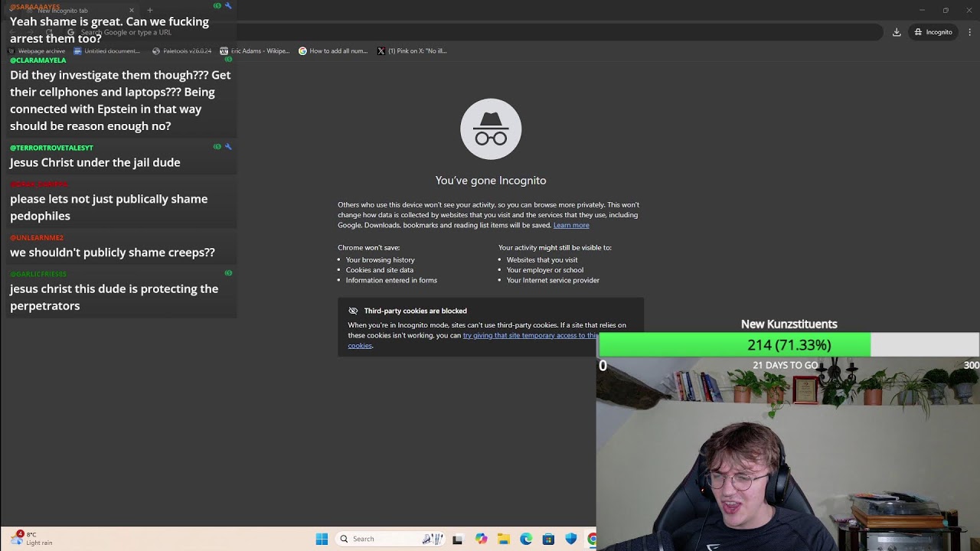This screenshot has width=980, height=551.
Task: Click the Jesus Christ under the jail dude message
Action: click(x=95, y=162)
